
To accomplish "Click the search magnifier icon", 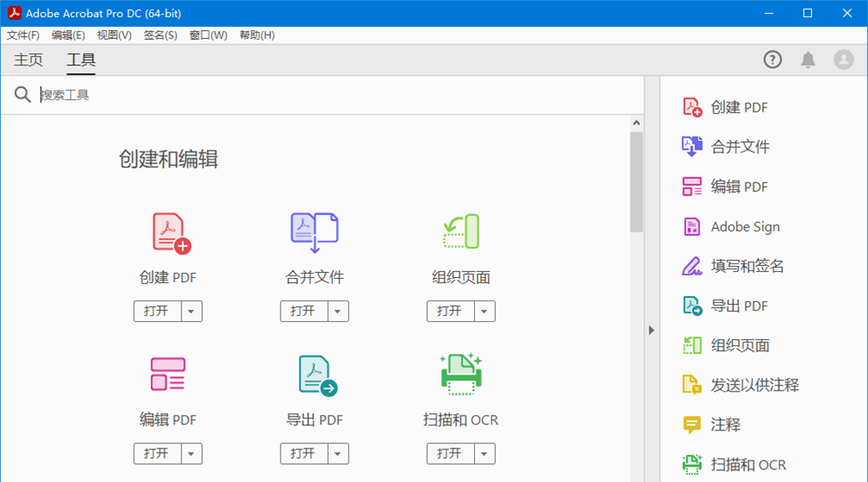I will (x=22, y=95).
